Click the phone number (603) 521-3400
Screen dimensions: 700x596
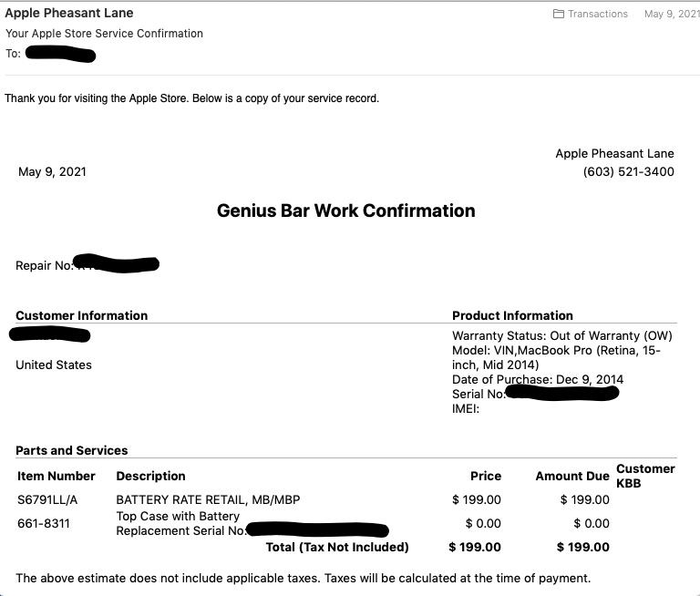point(628,172)
